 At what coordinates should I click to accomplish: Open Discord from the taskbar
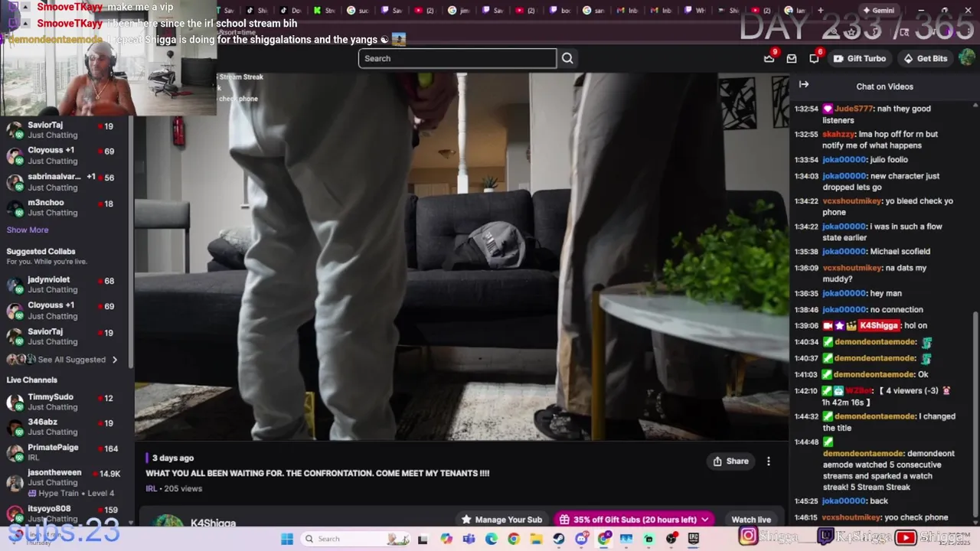tap(582, 539)
